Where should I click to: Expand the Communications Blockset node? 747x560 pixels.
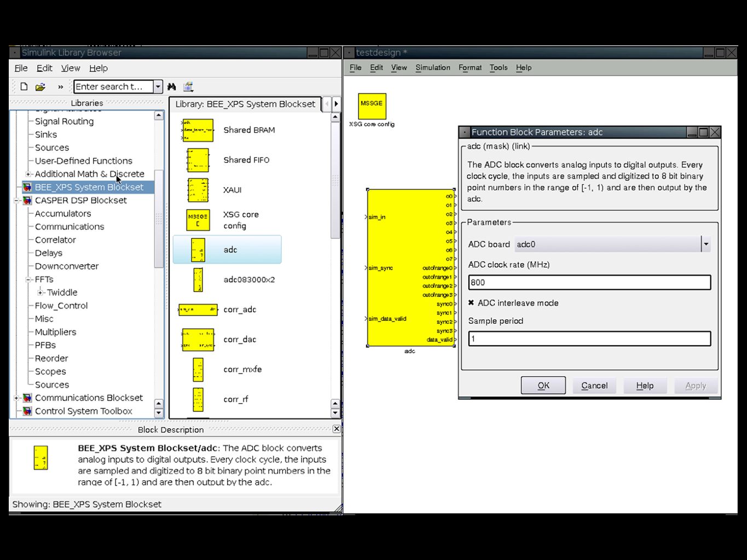(x=17, y=398)
